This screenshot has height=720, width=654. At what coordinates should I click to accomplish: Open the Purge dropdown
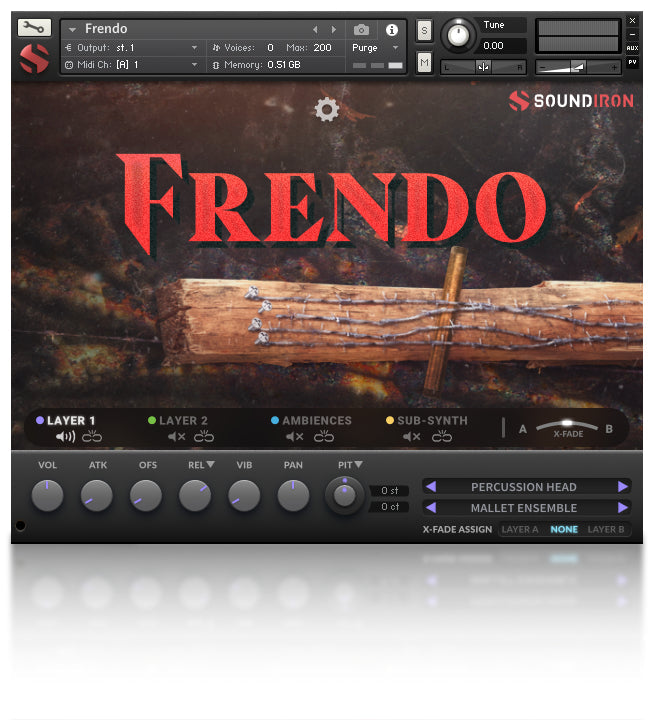(x=375, y=47)
